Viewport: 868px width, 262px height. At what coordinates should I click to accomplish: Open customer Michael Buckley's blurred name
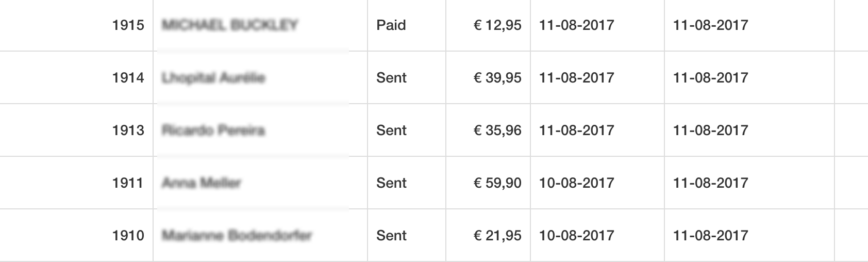230,25
